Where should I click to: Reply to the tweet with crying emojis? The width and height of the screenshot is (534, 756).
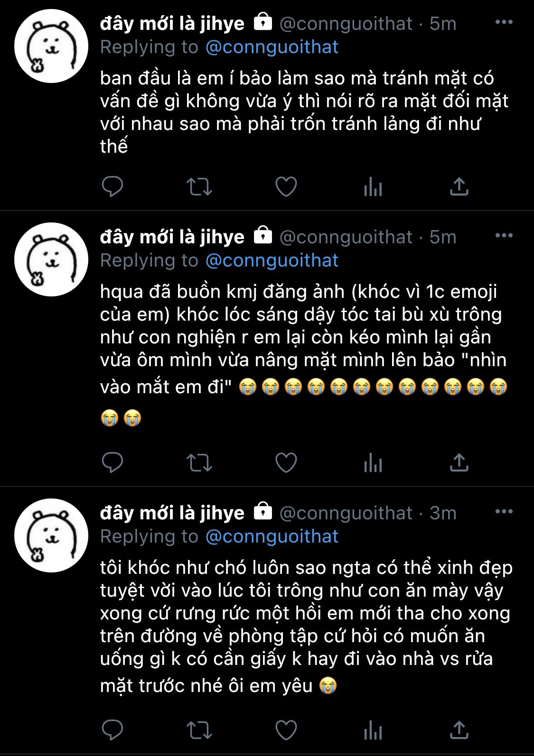[x=112, y=462]
